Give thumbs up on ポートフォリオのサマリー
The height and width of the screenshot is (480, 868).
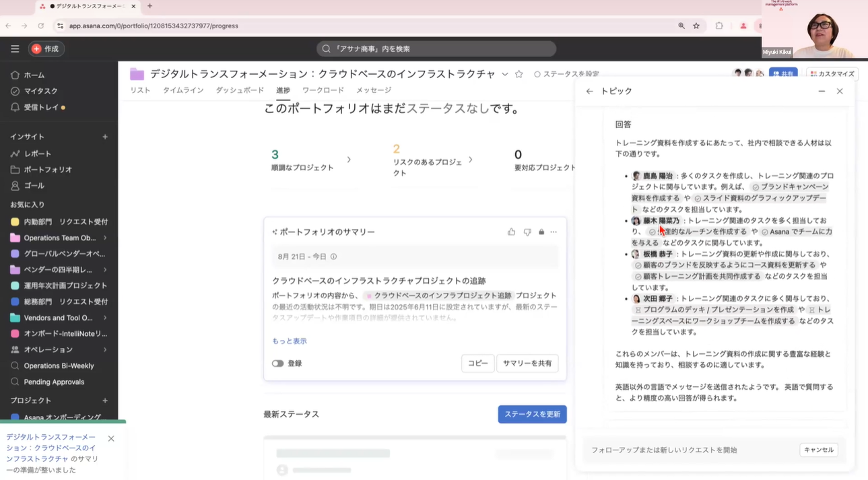pyautogui.click(x=512, y=231)
